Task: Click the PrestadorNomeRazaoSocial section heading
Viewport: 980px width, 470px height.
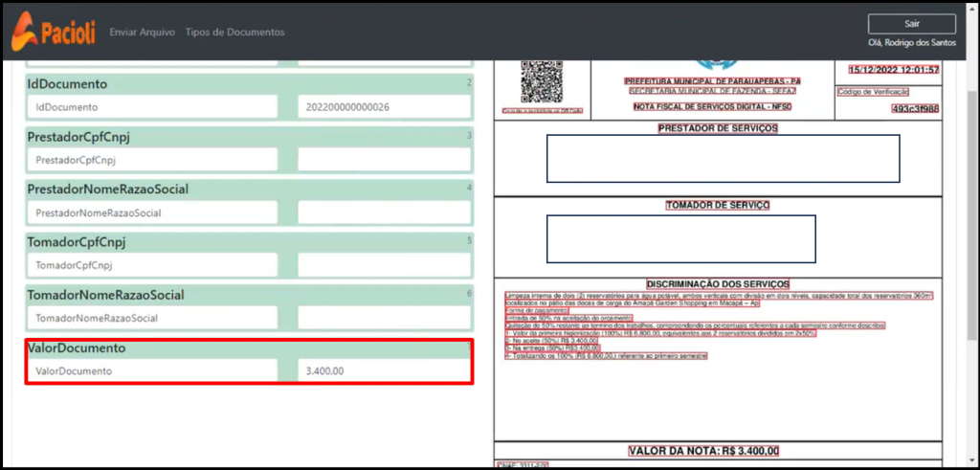Action: (x=107, y=189)
